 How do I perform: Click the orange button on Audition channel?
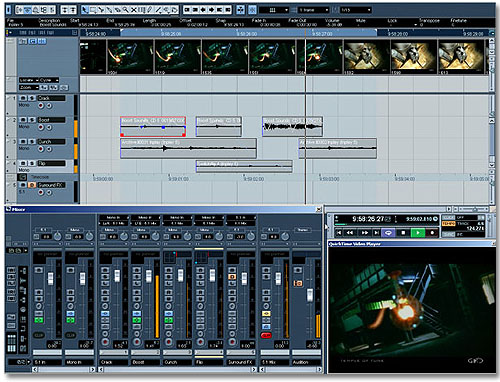(298, 283)
